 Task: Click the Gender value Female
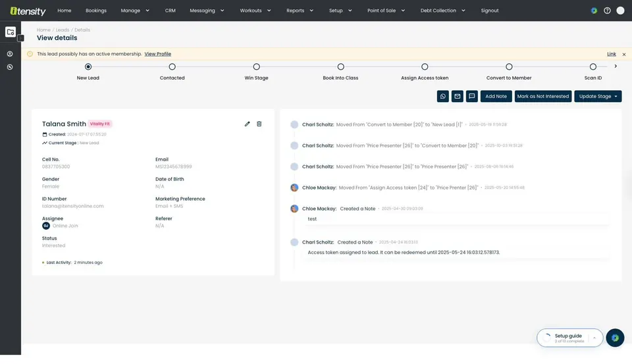click(51, 186)
